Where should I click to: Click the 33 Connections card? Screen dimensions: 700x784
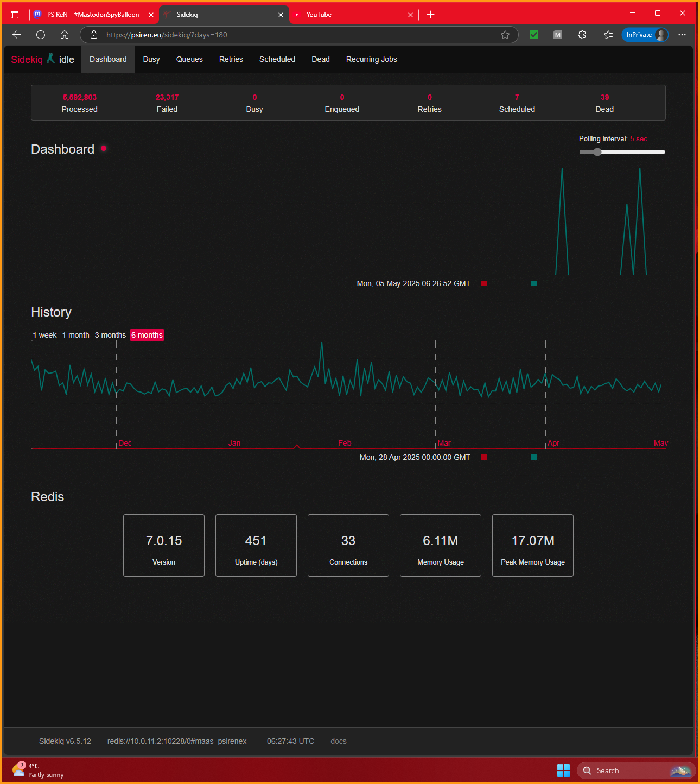[x=348, y=545]
